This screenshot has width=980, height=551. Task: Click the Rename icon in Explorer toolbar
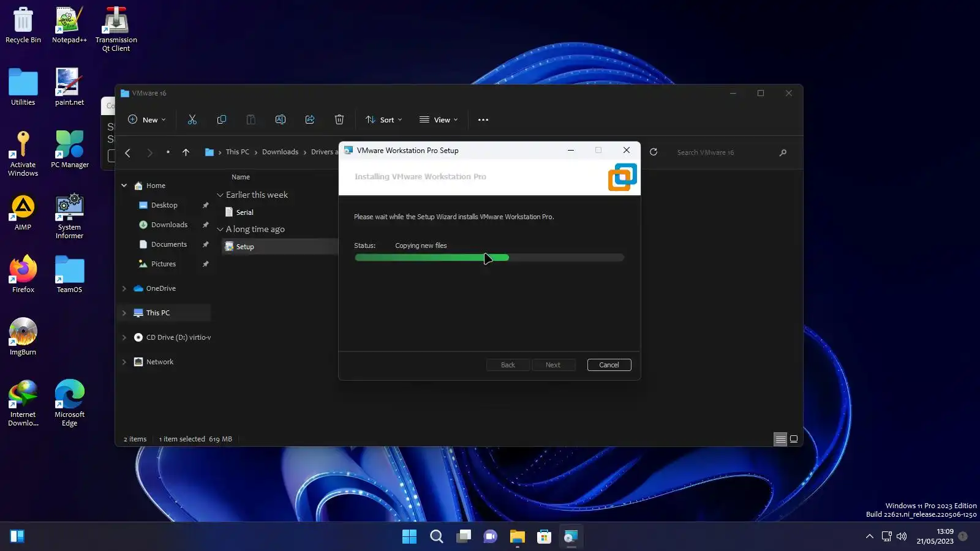(281, 119)
